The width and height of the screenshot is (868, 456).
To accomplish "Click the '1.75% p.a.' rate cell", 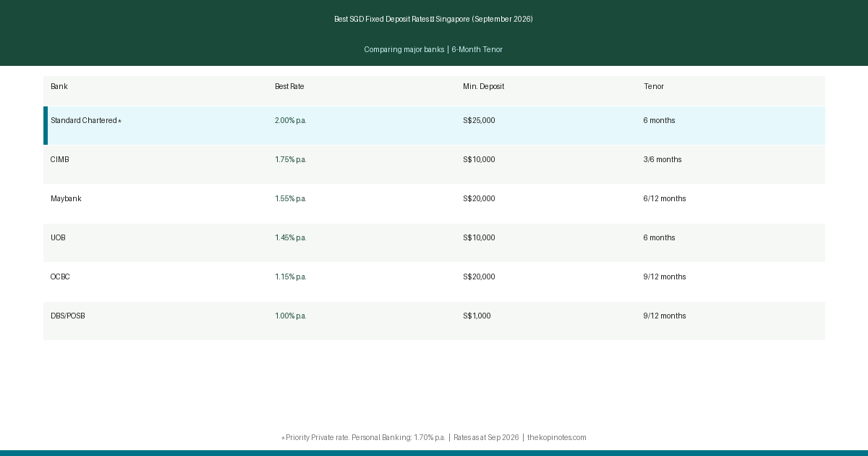I will [x=291, y=160].
